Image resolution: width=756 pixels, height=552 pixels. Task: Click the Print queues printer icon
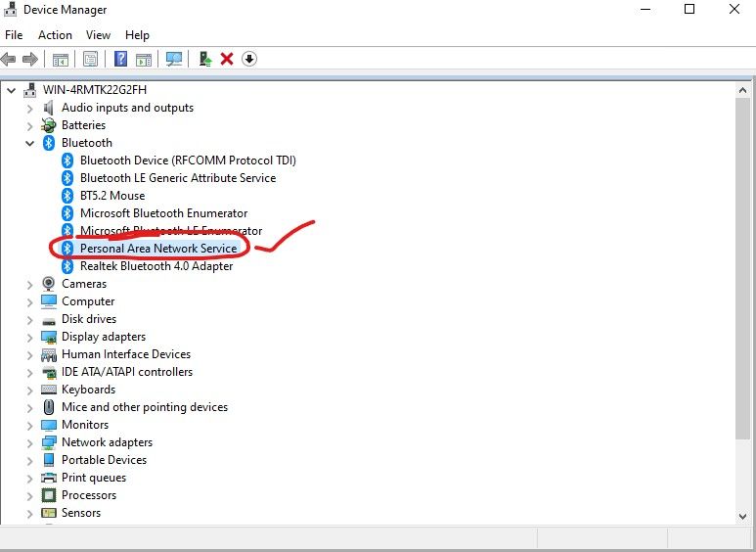pos(49,478)
